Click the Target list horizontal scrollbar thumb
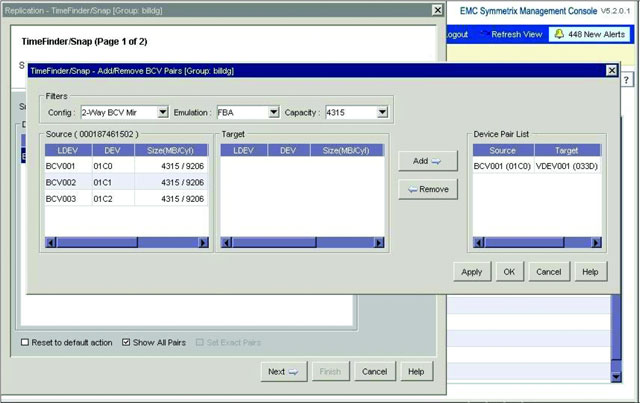The width and height of the screenshot is (640, 403). [274, 243]
